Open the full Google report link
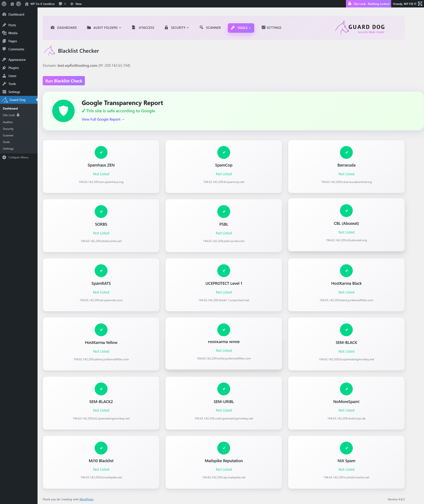Image resolution: width=424 pixels, height=504 pixels. click(x=103, y=119)
